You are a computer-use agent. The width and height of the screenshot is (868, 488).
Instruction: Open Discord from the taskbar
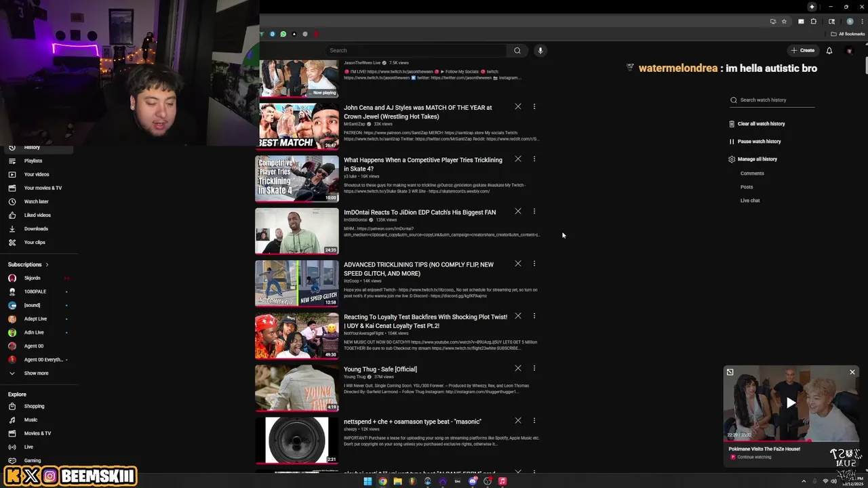[473, 481]
